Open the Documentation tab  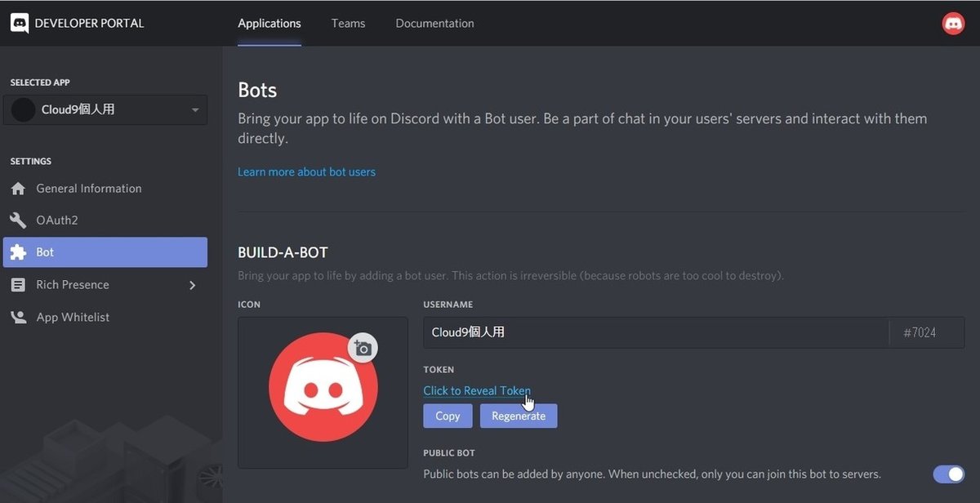[434, 23]
